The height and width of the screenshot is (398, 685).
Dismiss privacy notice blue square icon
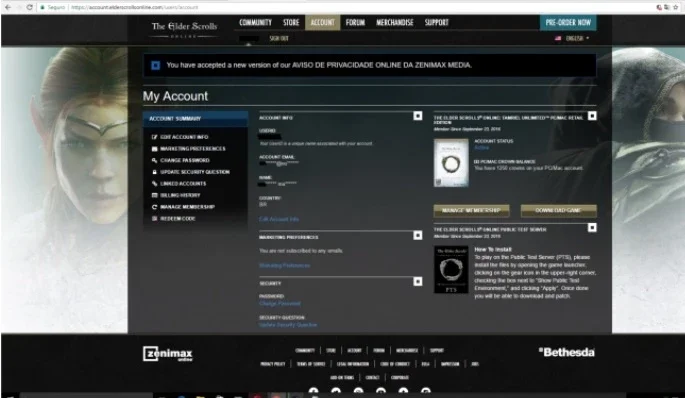coord(155,66)
